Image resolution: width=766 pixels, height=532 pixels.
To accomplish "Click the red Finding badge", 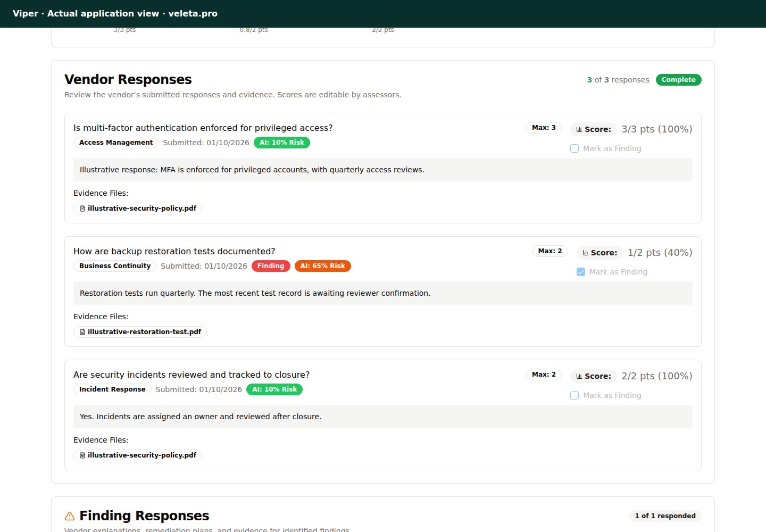I will pyautogui.click(x=271, y=266).
